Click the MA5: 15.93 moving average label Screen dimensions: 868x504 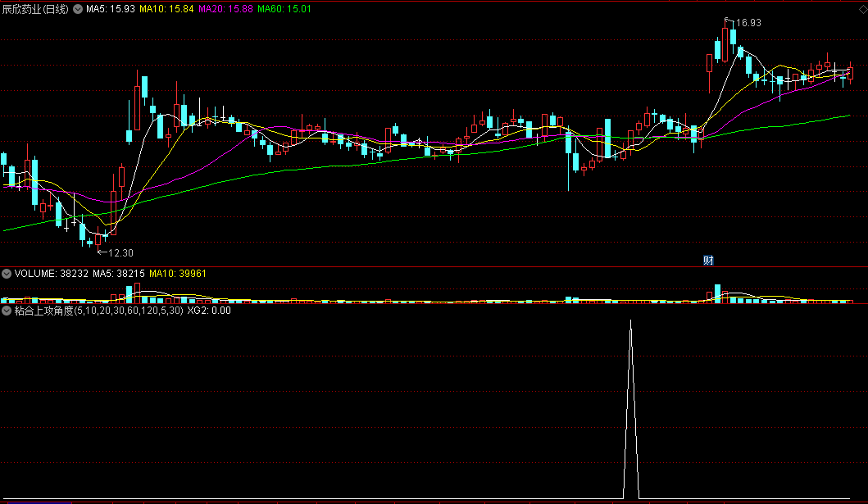click(111, 9)
